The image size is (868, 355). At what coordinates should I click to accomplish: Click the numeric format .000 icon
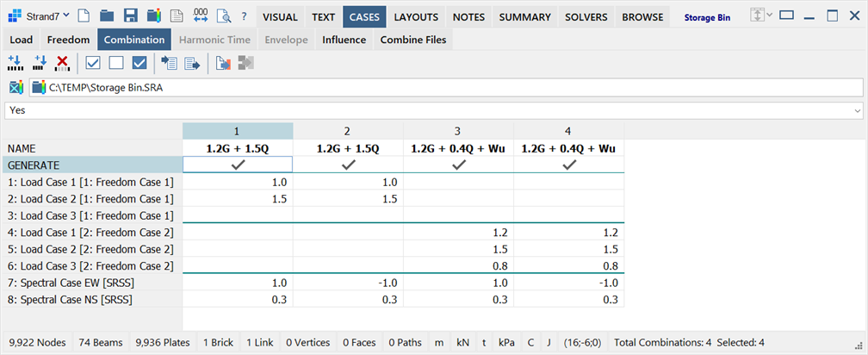point(201,16)
